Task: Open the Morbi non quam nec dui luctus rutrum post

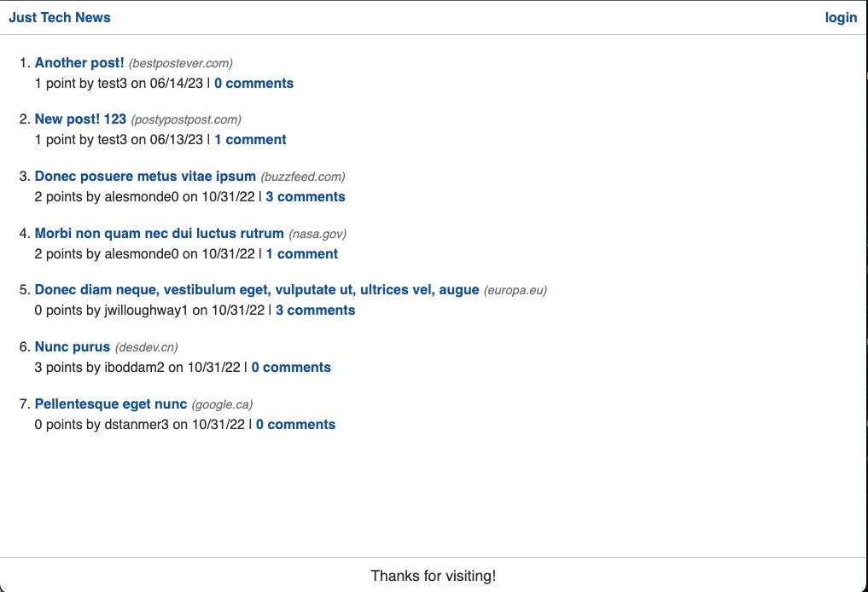Action: 159,233
